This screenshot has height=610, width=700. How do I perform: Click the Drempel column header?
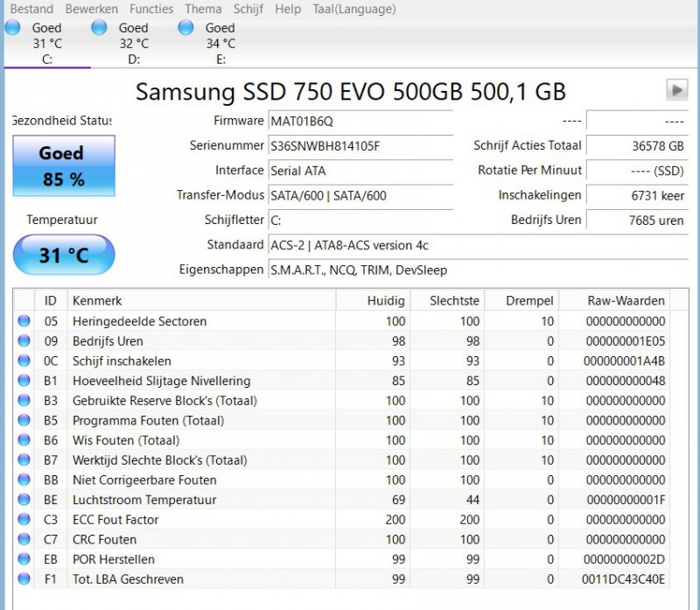tap(521, 300)
